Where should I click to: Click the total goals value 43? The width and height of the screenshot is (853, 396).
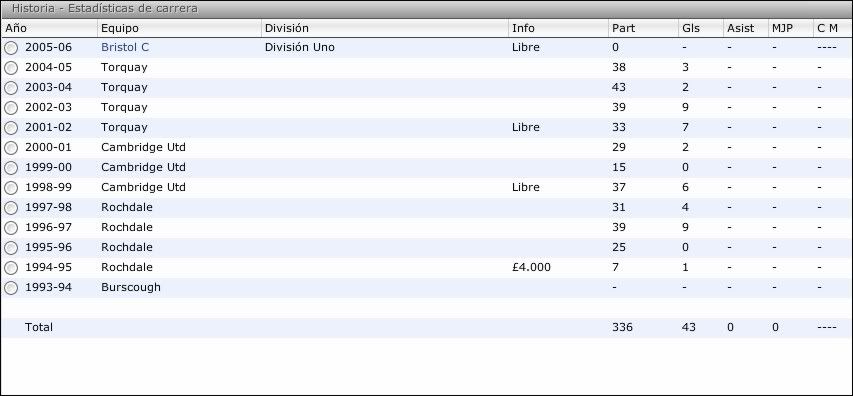point(688,327)
